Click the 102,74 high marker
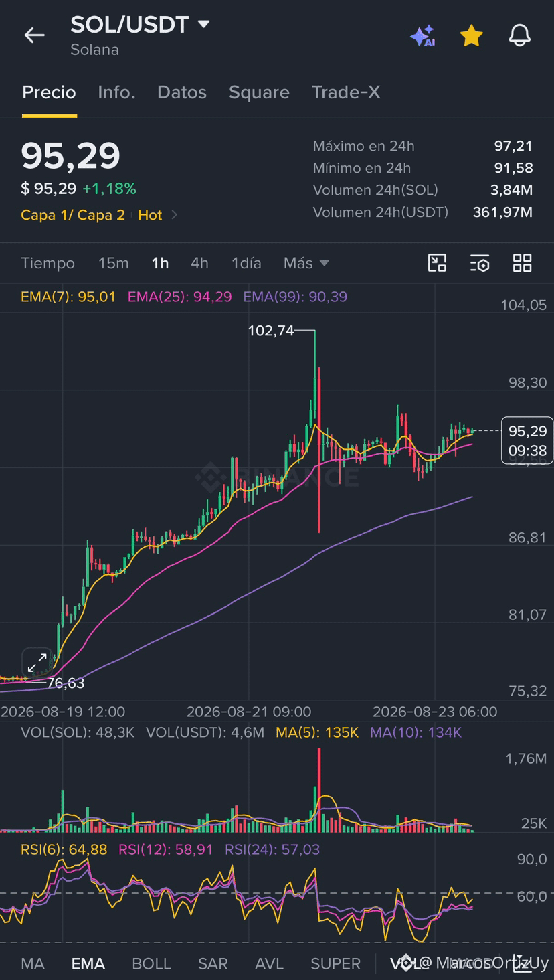This screenshot has height=980, width=554. pyautogui.click(x=271, y=330)
